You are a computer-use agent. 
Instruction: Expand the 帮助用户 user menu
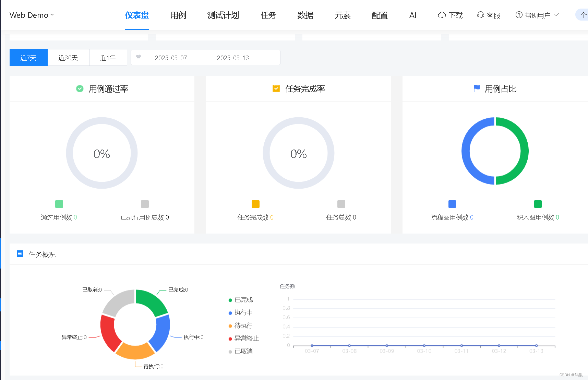[x=537, y=15]
